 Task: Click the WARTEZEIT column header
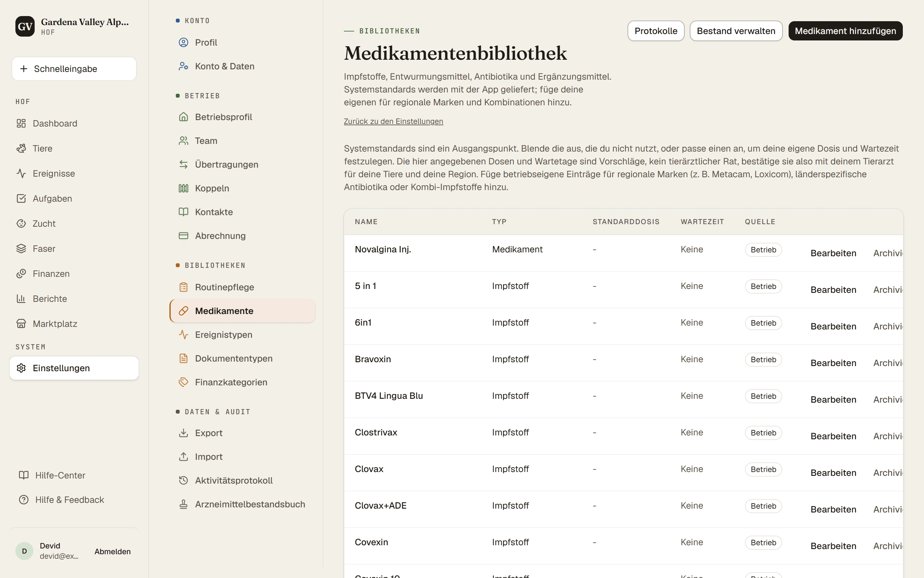point(702,222)
